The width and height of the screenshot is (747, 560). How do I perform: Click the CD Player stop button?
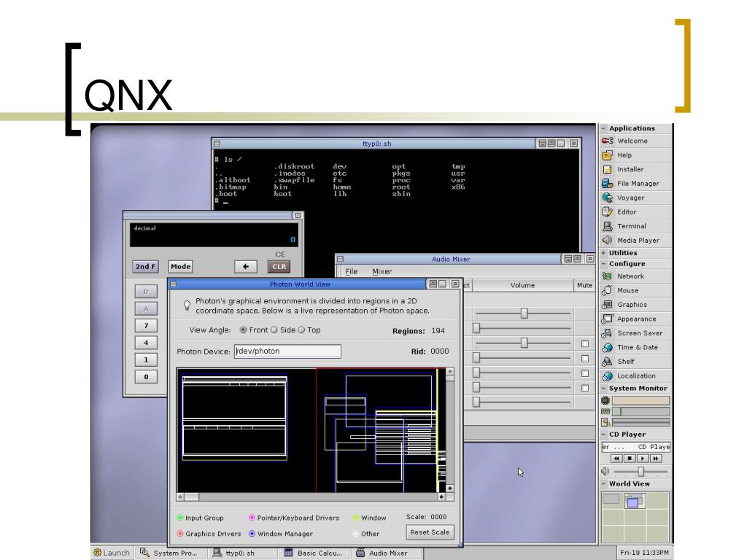630,459
